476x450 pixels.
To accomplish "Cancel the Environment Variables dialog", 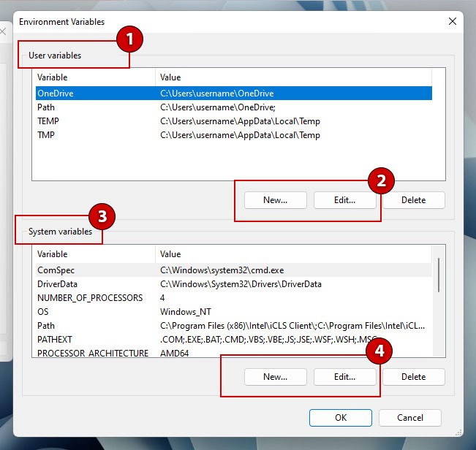I will click(x=409, y=418).
